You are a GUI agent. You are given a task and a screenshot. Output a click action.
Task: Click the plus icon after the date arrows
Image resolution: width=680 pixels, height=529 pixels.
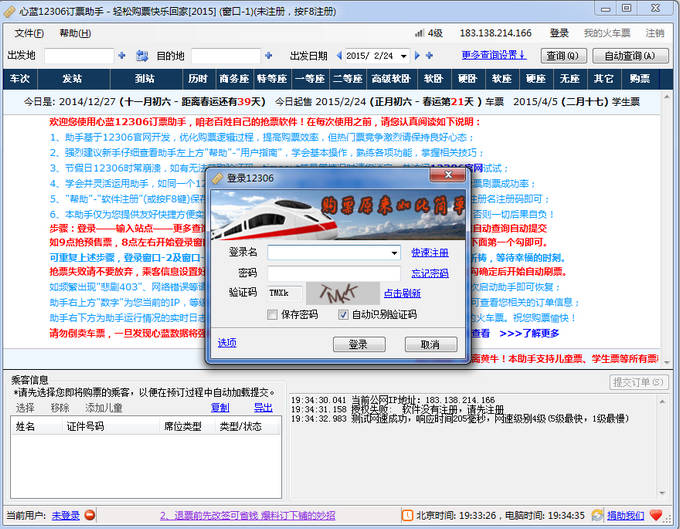click(x=429, y=56)
